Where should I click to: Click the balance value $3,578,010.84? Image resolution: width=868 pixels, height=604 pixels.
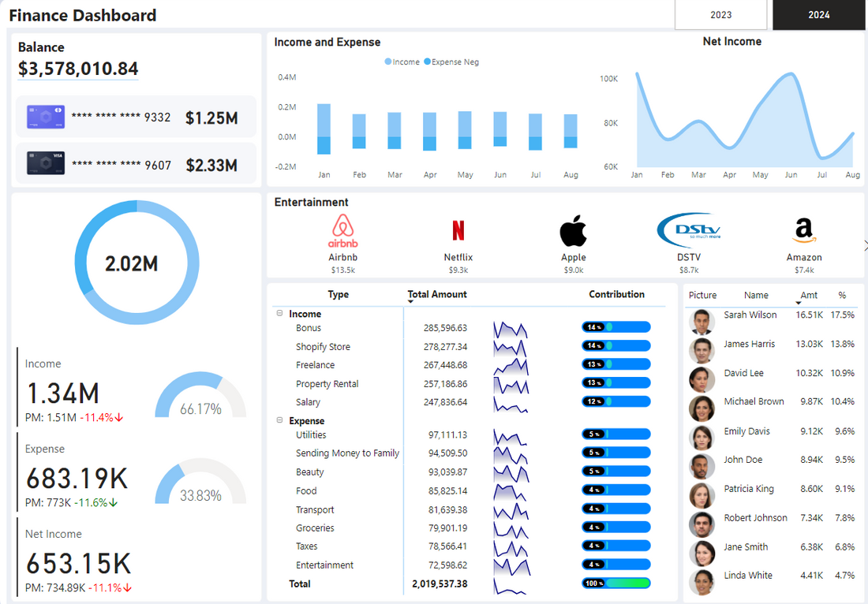click(78, 69)
